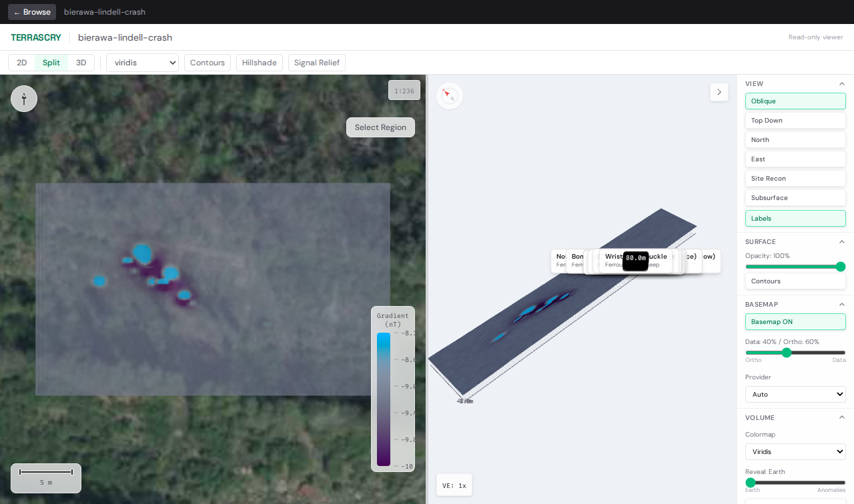Screen dimensions: 854x504
Task: Toggle Labels off in the VIEW panel
Action: pos(795,218)
